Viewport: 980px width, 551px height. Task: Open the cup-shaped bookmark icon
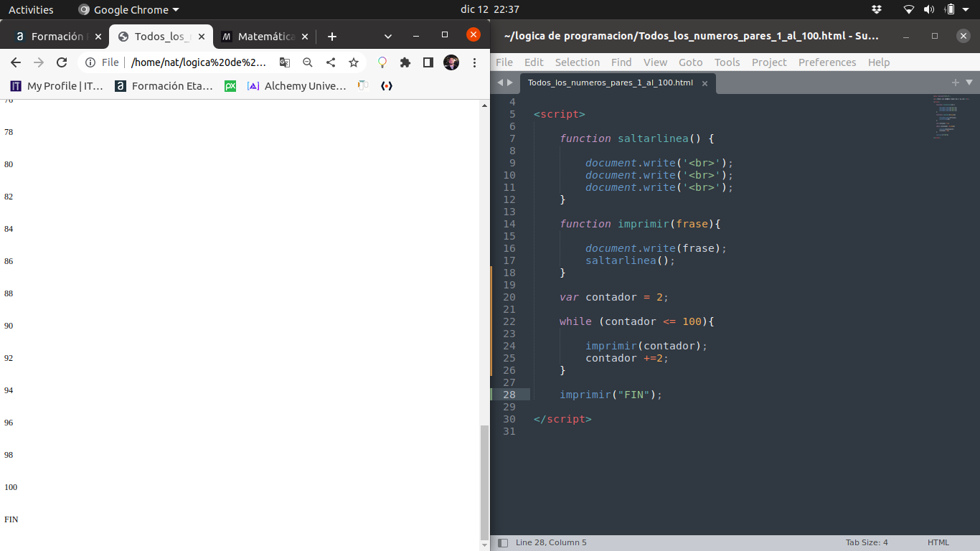click(x=364, y=86)
